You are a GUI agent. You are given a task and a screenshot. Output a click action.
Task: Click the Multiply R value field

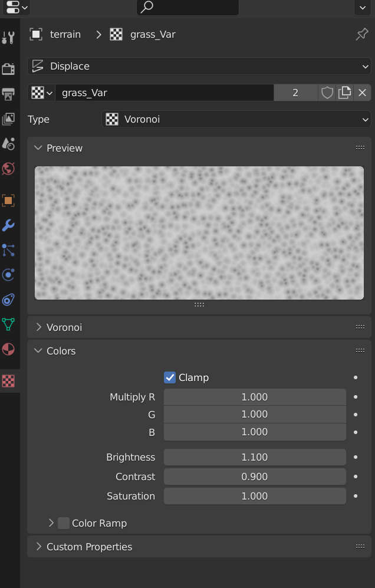255,397
